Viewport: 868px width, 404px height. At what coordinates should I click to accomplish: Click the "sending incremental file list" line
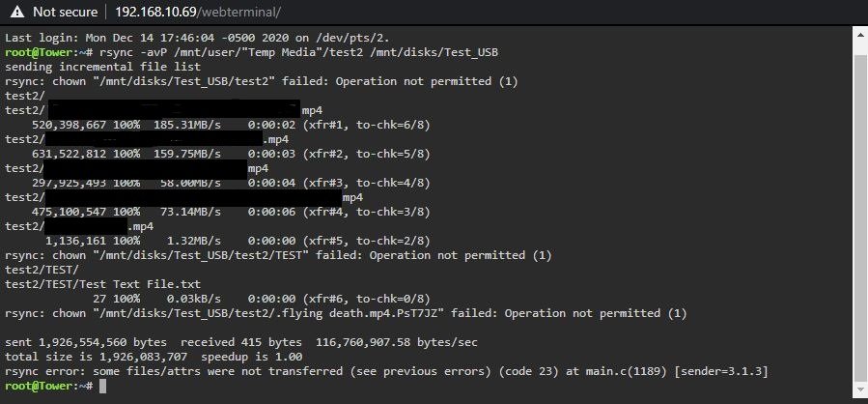[x=103, y=67]
